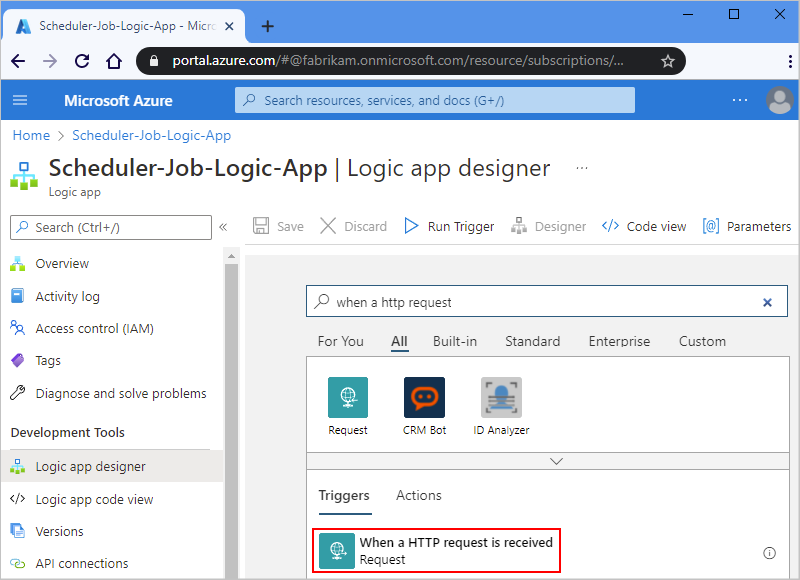Click the browser address bar URL
Screen dimensions: 800x580
(397, 61)
